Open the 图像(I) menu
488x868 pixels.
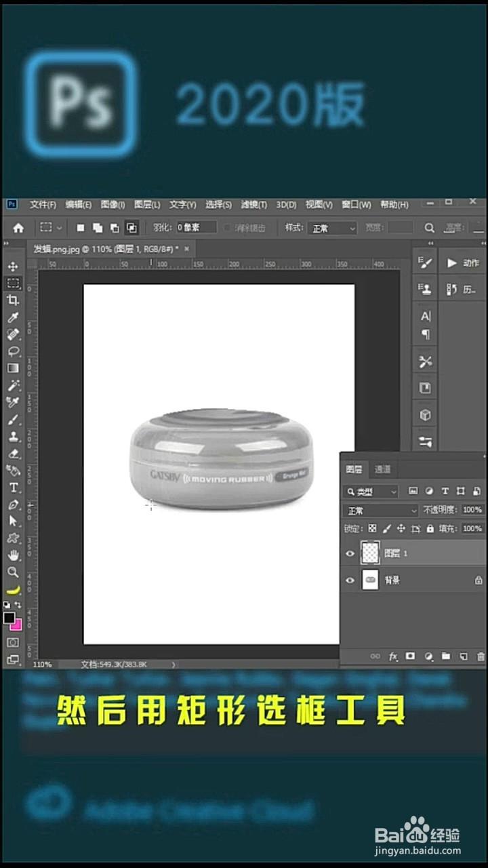point(113,204)
